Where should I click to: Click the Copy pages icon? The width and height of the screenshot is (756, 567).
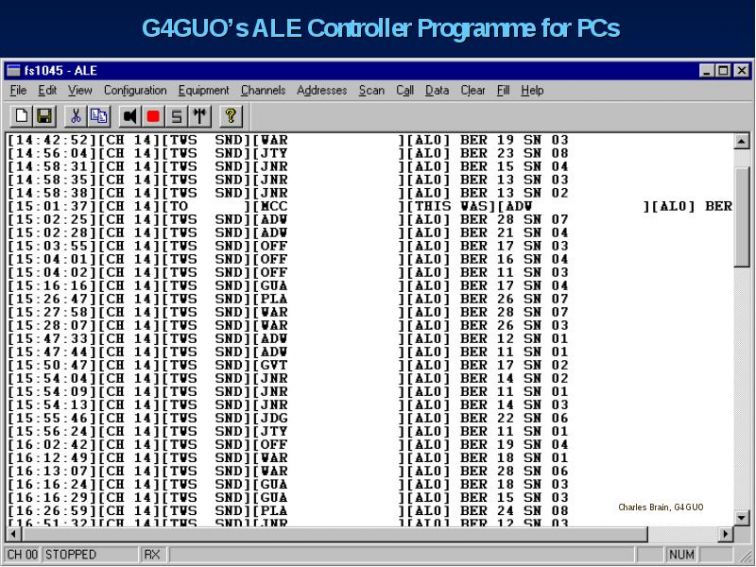coord(99,116)
